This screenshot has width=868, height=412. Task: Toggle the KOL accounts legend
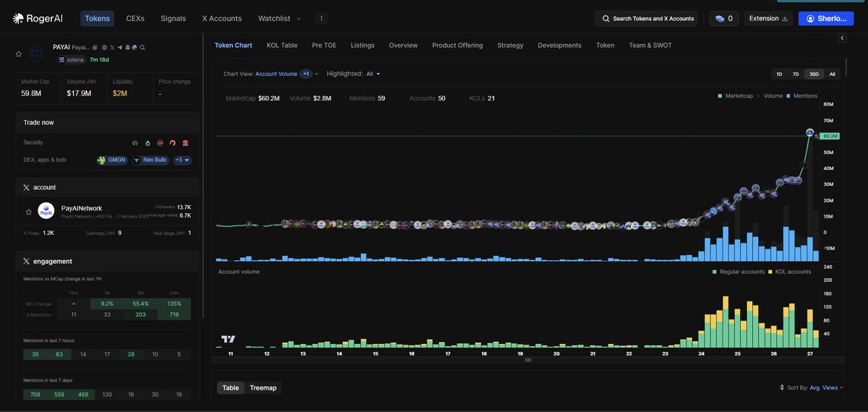790,272
